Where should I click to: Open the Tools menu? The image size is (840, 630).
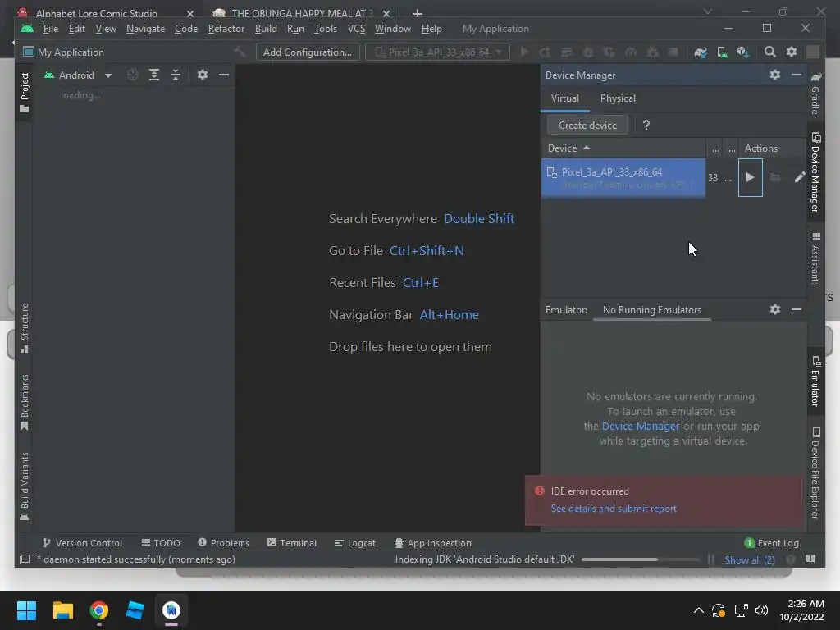pyautogui.click(x=325, y=29)
